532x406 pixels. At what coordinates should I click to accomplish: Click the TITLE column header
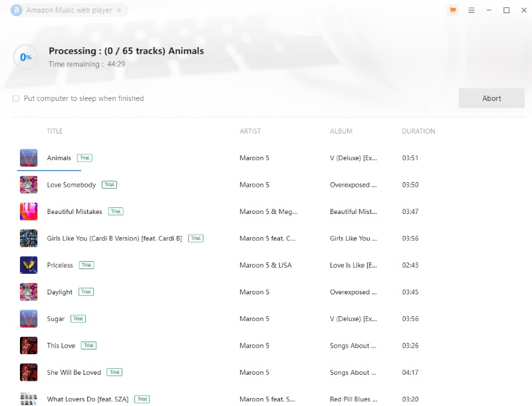55,131
